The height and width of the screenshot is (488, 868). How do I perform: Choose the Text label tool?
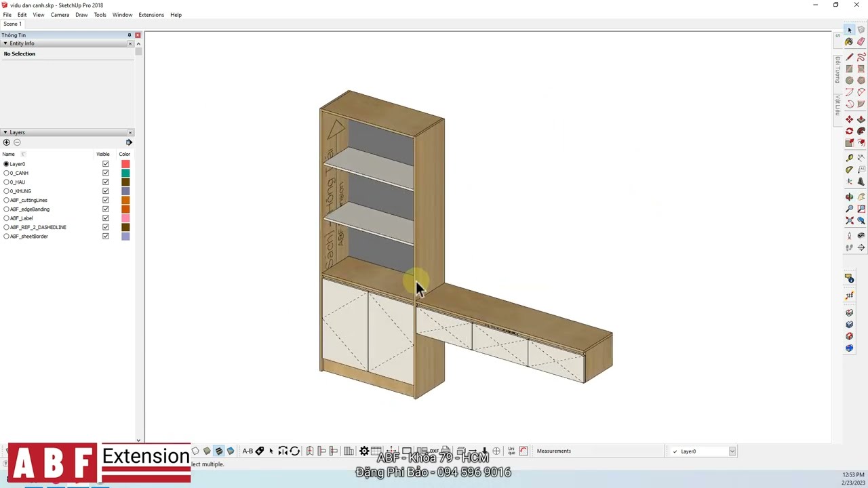pos(861,169)
